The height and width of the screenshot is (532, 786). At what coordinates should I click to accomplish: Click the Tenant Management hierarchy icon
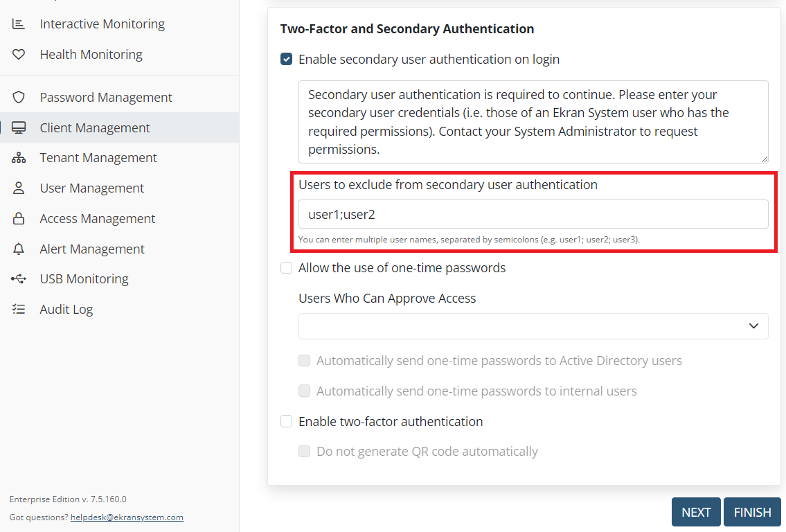19,158
